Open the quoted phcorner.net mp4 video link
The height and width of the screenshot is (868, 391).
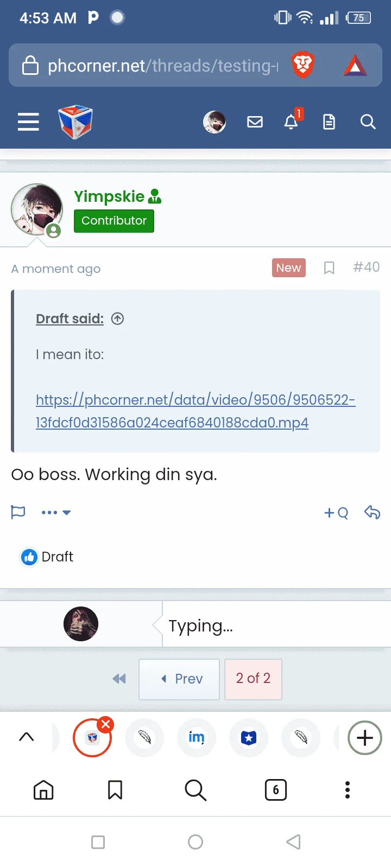[195, 411]
